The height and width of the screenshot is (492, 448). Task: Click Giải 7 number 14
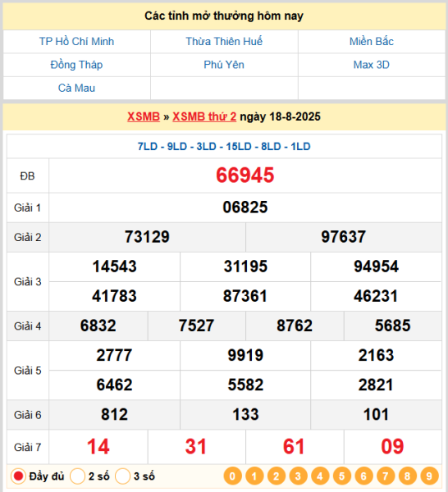[x=98, y=447]
